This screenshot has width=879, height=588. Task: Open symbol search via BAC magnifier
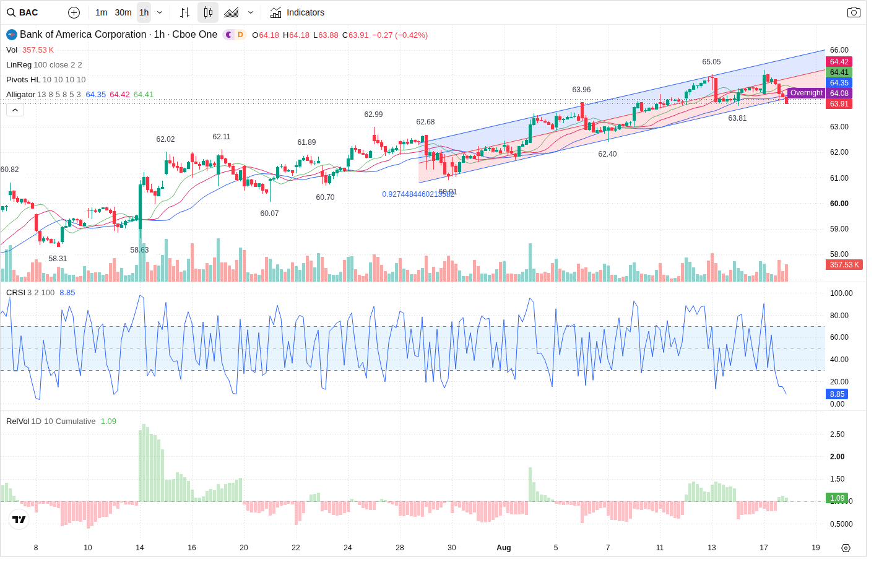[x=11, y=12]
